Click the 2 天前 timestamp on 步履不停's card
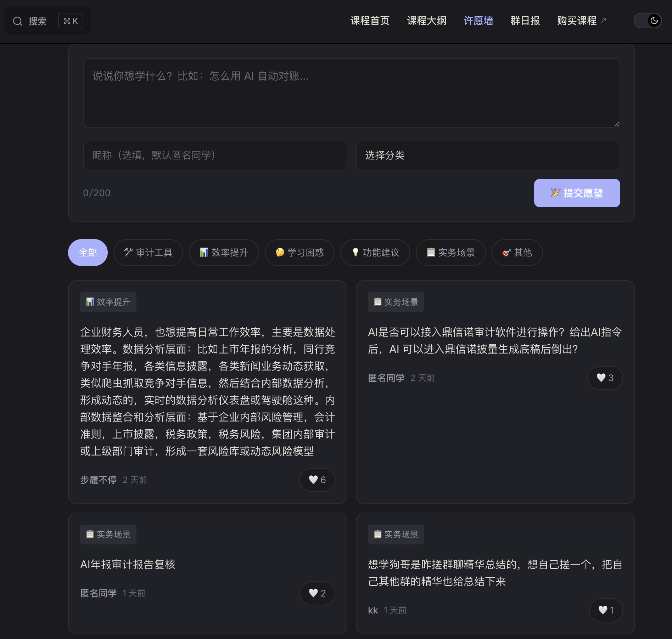The height and width of the screenshot is (639, 672). click(x=135, y=480)
